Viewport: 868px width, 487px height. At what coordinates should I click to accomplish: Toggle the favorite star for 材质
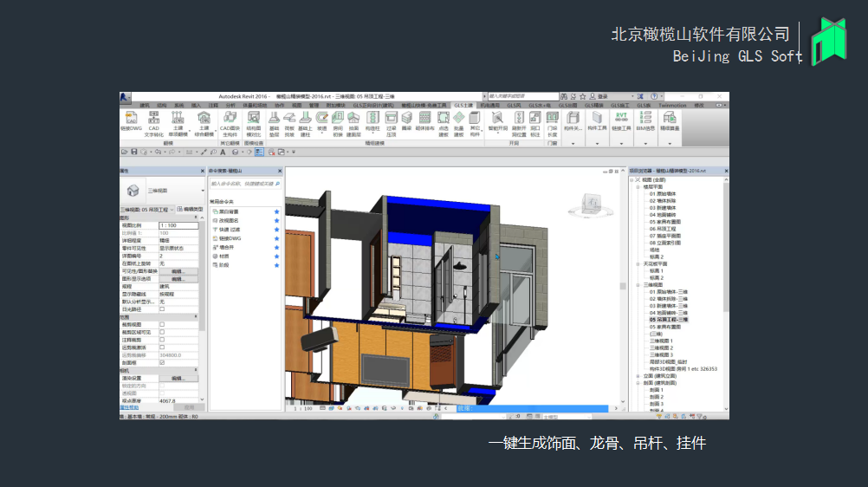click(277, 256)
